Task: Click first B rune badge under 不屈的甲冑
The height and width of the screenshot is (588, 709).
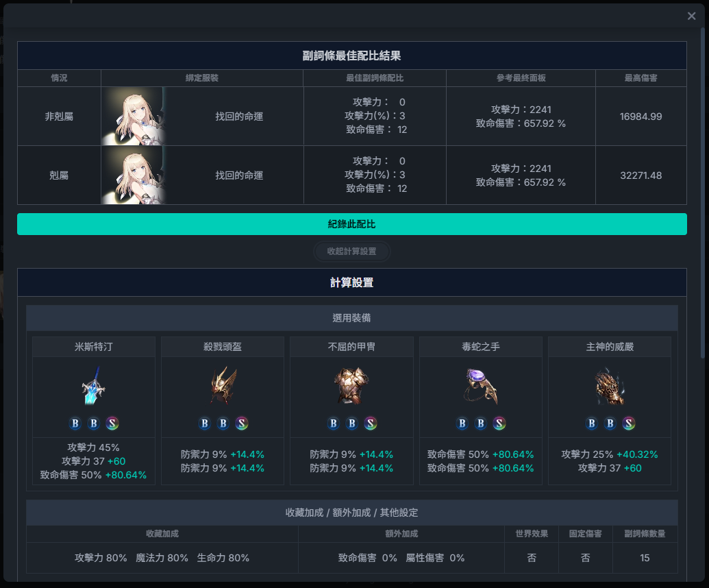Action: click(333, 424)
